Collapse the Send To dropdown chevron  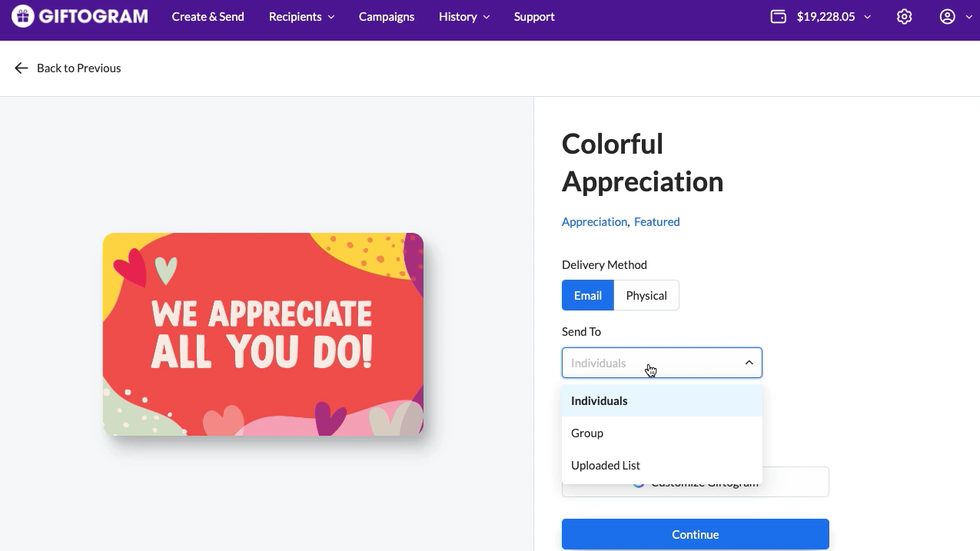(749, 363)
